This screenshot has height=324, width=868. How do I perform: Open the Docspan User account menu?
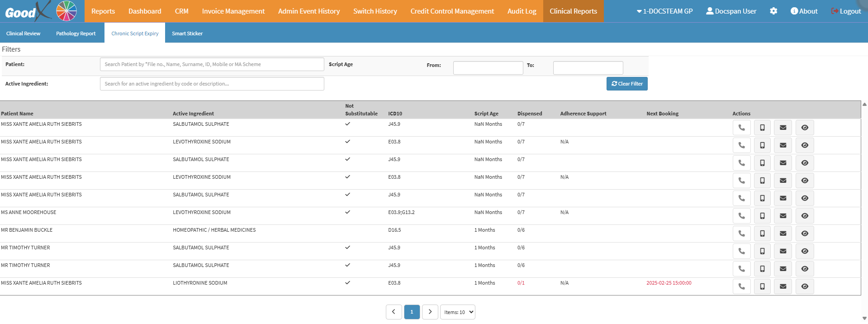tap(731, 11)
